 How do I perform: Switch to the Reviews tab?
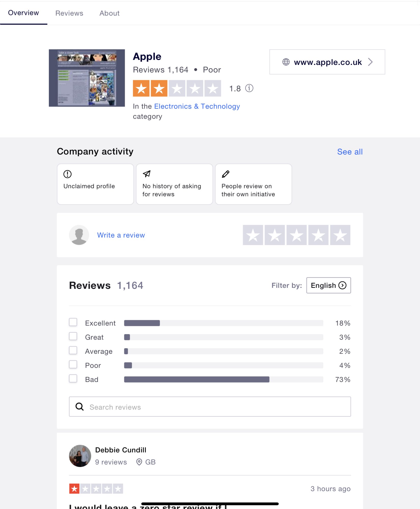[69, 13]
